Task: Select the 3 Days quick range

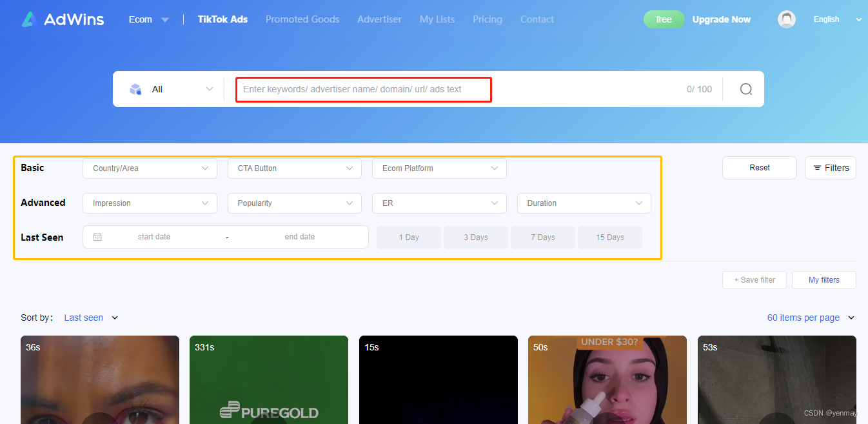Action: tap(476, 237)
